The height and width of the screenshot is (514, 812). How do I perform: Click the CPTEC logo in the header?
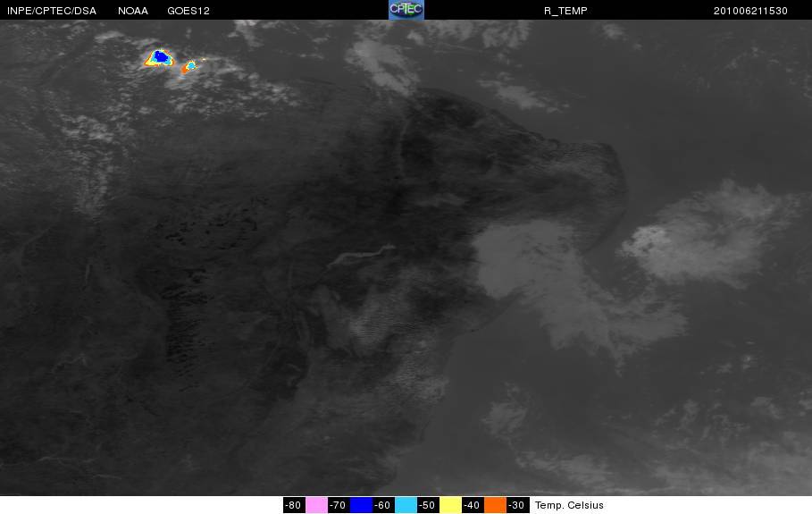click(x=406, y=10)
